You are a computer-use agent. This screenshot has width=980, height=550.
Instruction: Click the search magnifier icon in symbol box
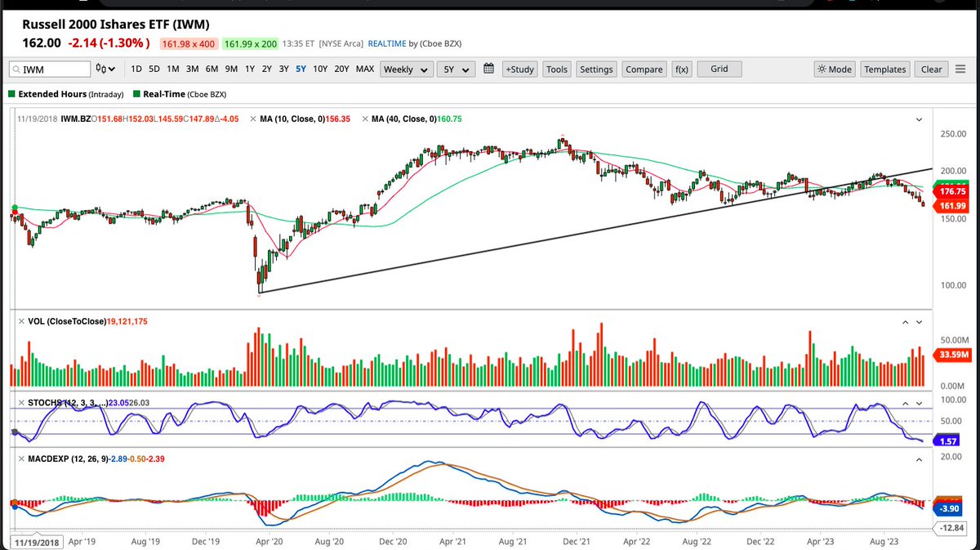pyautogui.click(x=16, y=70)
